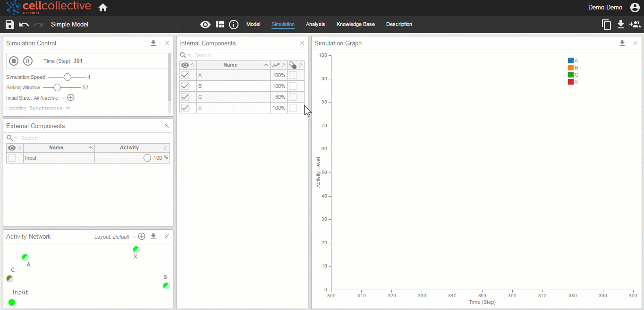Adjust the Sliding Window slider
Viewport: 644px width, 310px height.
[57, 87]
